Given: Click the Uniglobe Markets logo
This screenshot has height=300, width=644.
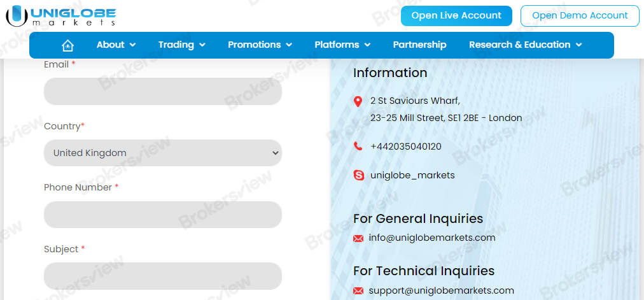Looking at the screenshot, I should [61, 16].
